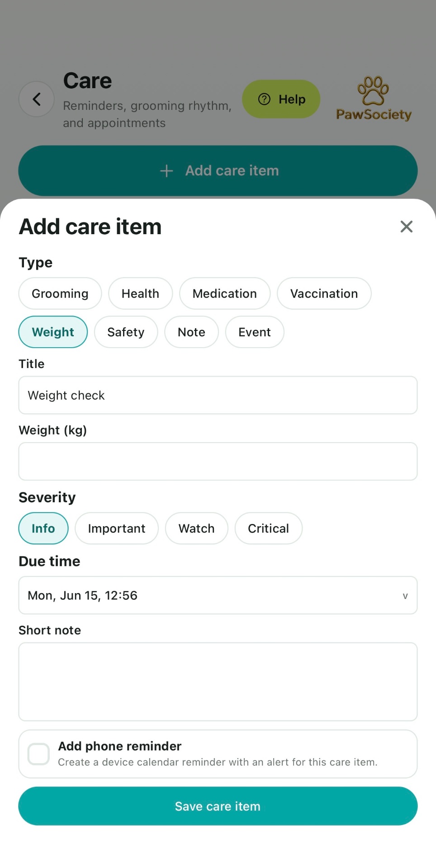Open the Due time dropdown
Image resolution: width=436 pixels, height=868 pixels.
coord(218,595)
